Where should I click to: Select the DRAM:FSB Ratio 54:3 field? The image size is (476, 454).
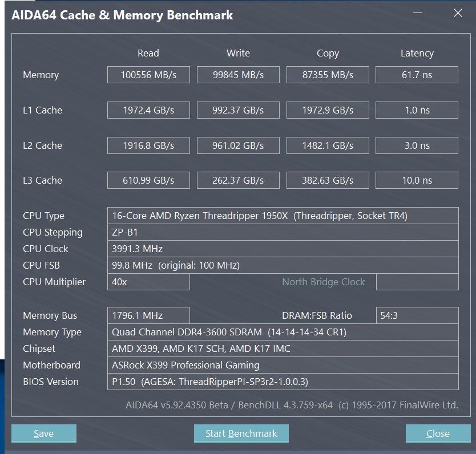[x=417, y=315]
